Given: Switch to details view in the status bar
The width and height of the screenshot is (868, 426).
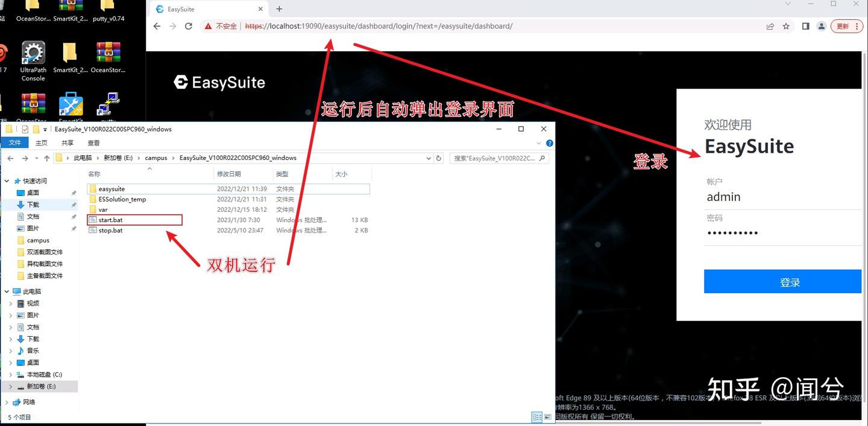Looking at the screenshot, I should click(536, 417).
